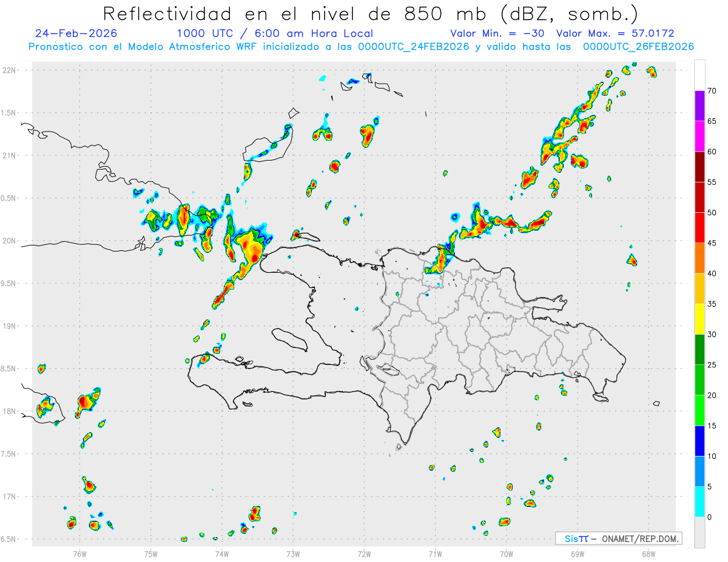Select the '9.5N' latitude label
This screenshot has width=728, height=562.
coord(9,284)
